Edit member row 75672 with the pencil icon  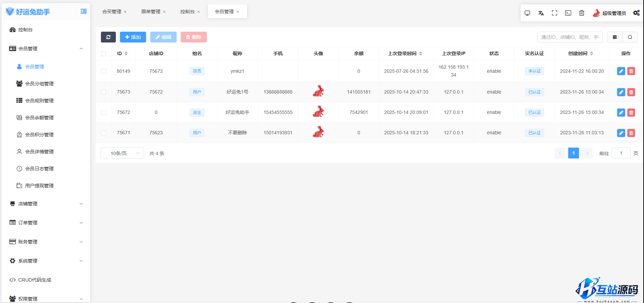tap(621, 113)
